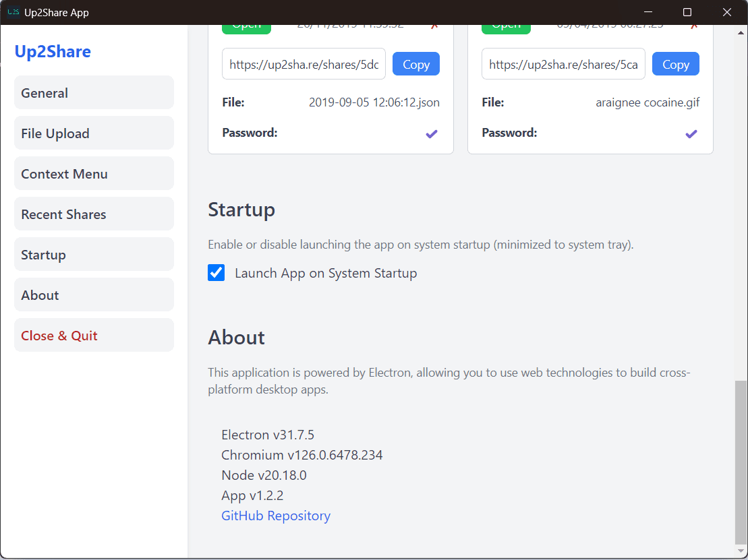Screen dimensions: 748x560
Task: Select share URL field ending in 5dc
Action: [x=304, y=64]
